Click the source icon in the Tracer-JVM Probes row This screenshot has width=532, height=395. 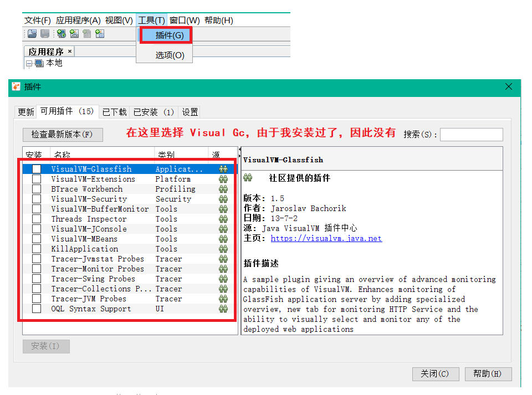[x=223, y=299]
